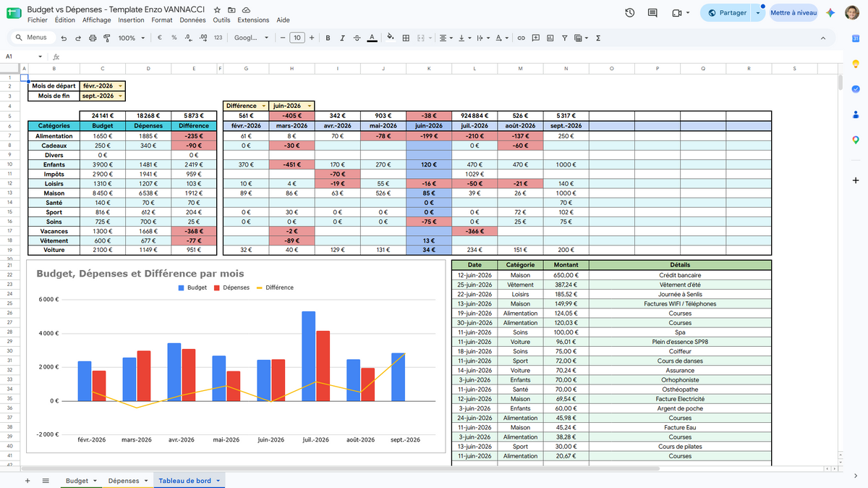This screenshot has width=868, height=488.
Task: Open the Gemini sparkle assistant
Action: click(830, 13)
